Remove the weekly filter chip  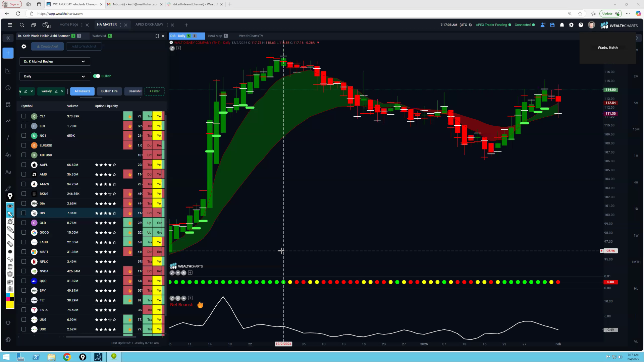(x=62, y=91)
